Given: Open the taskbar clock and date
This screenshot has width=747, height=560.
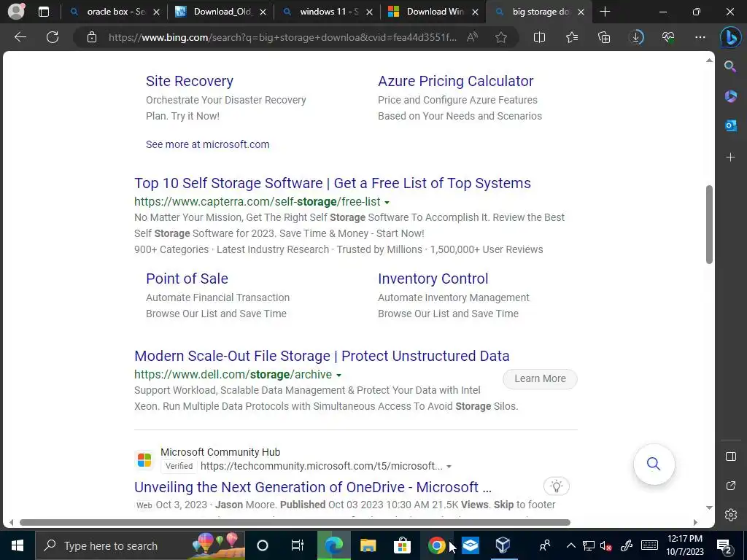Looking at the screenshot, I should pyautogui.click(x=684, y=545).
